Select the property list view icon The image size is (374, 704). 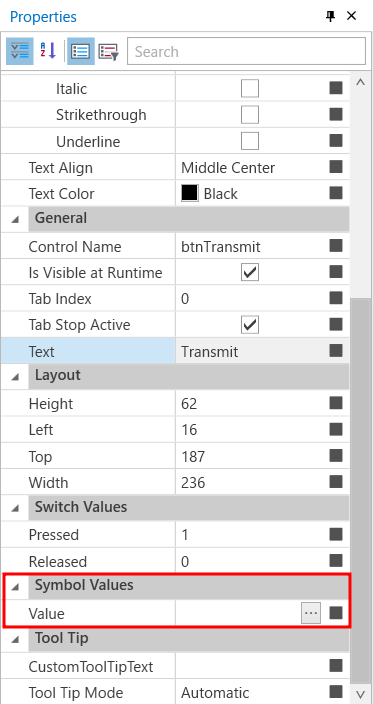point(81,52)
